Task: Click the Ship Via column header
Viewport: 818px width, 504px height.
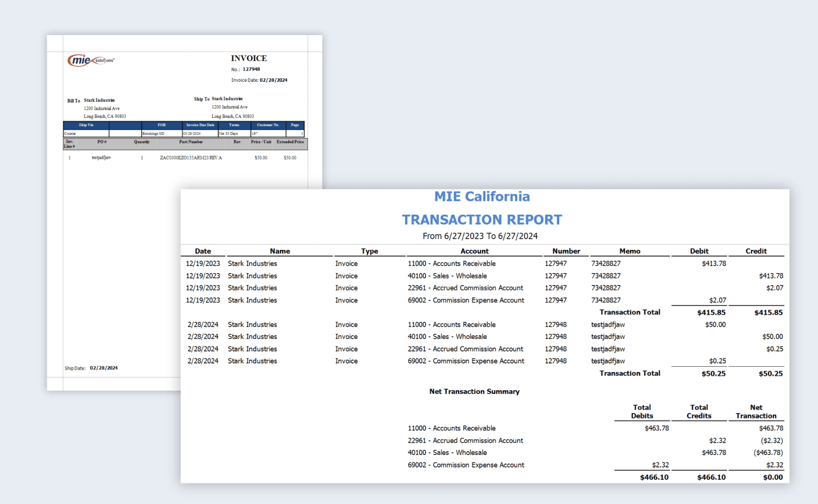Action: (86, 125)
